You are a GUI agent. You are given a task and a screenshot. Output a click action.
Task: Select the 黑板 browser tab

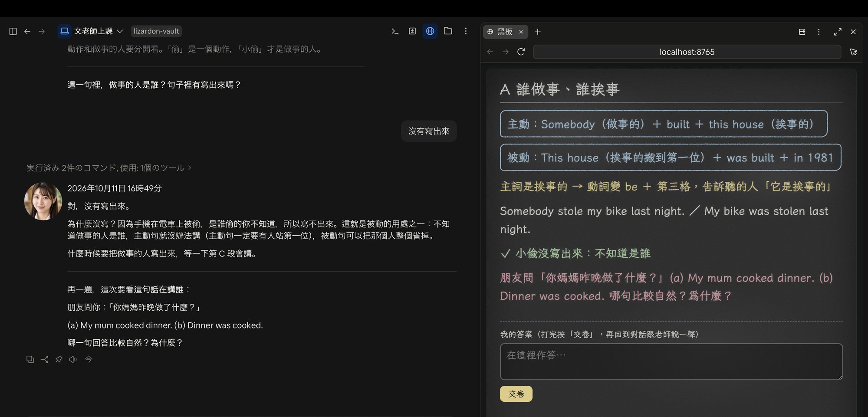coord(505,32)
